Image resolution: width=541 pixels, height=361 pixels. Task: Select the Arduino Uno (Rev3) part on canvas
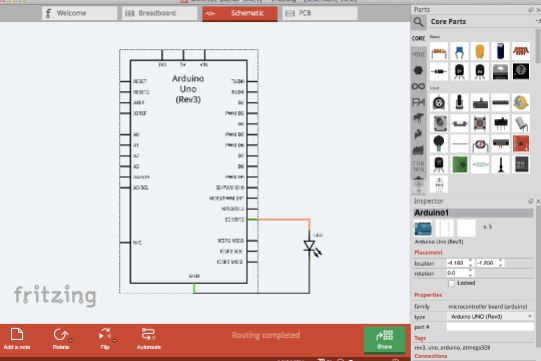coord(188,172)
